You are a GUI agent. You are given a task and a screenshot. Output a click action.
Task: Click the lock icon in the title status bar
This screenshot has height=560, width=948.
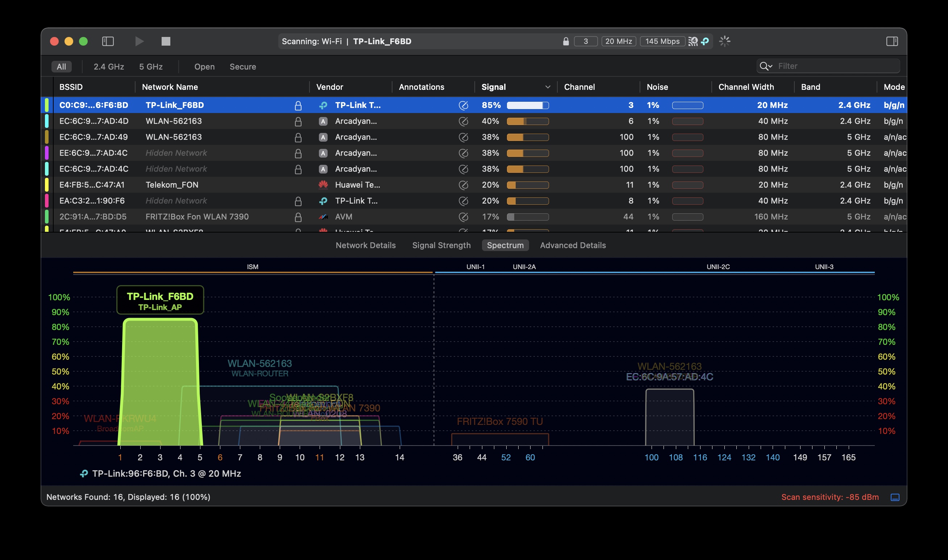566,41
